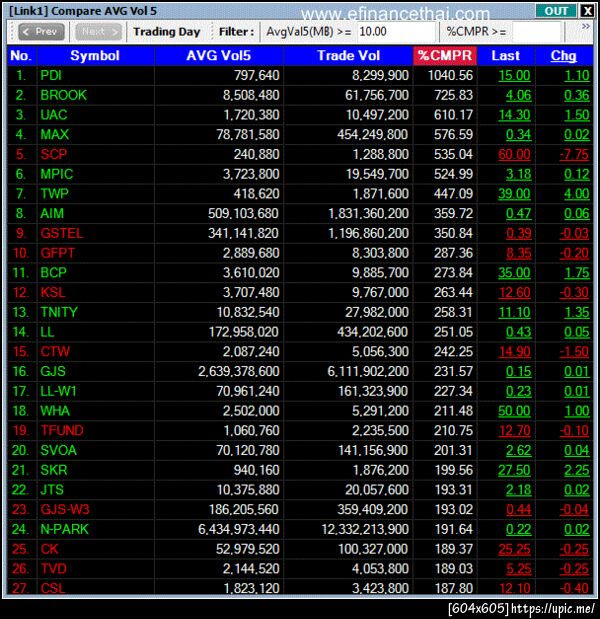Viewport: 600px width, 619px height.
Task: Select the CK symbol
Action: (x=49, y=549)
